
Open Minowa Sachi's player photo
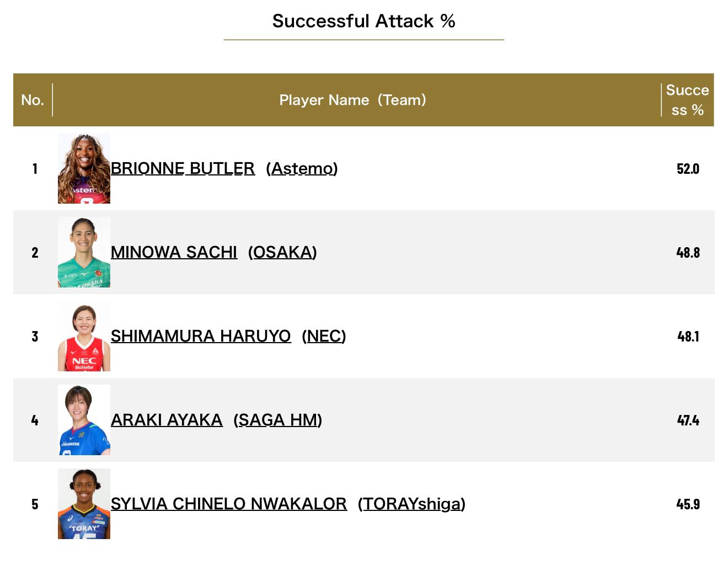[x=84, y=252]
